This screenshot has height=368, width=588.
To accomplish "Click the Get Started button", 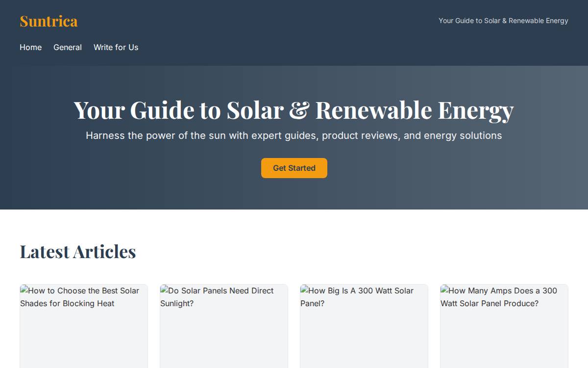I will tap(294, 168).
